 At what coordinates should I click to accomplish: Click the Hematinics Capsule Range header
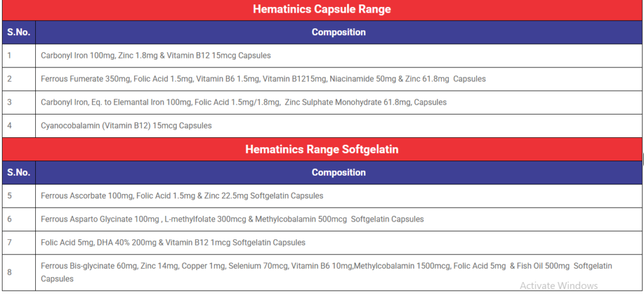(322, 10)
